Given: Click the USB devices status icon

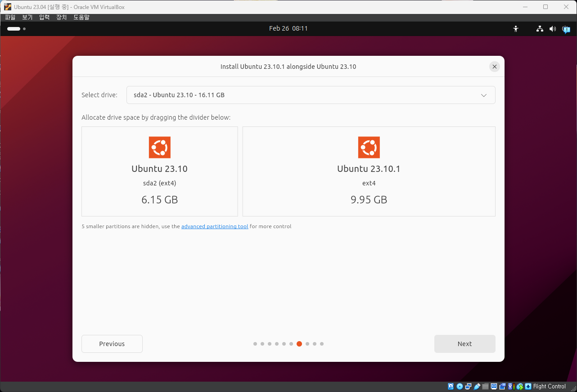Looking at the screenshot, I should click(477, 387).
